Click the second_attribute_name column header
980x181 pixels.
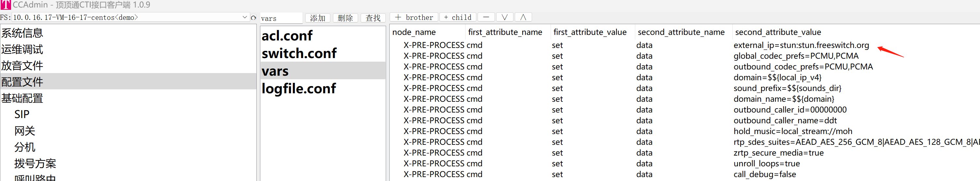pyautogui.click(x=681, y=32)
